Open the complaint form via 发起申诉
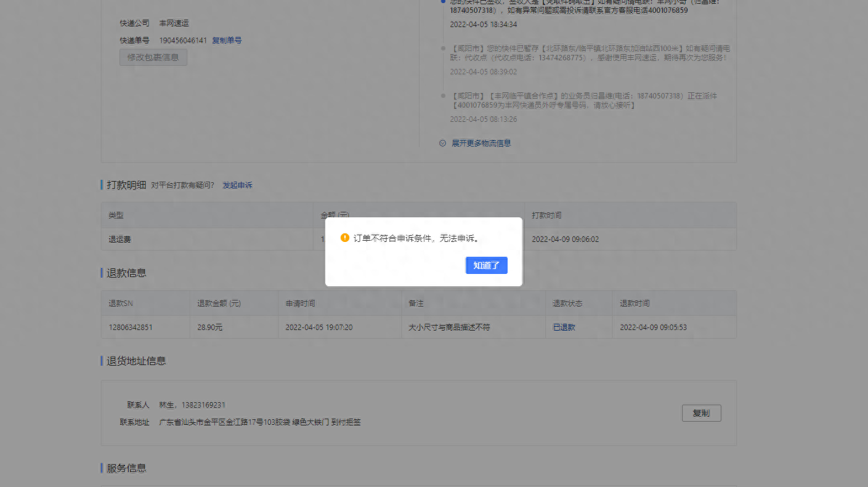The width and height of the screenshot is (868, 487). [238, 185]
